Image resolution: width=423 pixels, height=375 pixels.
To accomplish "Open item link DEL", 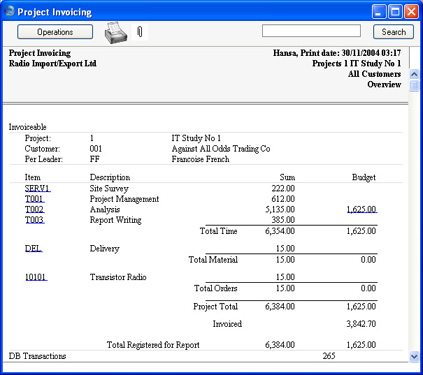I will (x=33, y=248).
